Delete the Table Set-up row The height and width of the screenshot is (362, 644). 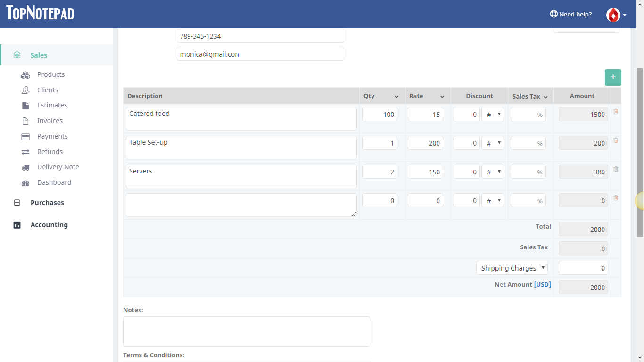coord(616,140)
